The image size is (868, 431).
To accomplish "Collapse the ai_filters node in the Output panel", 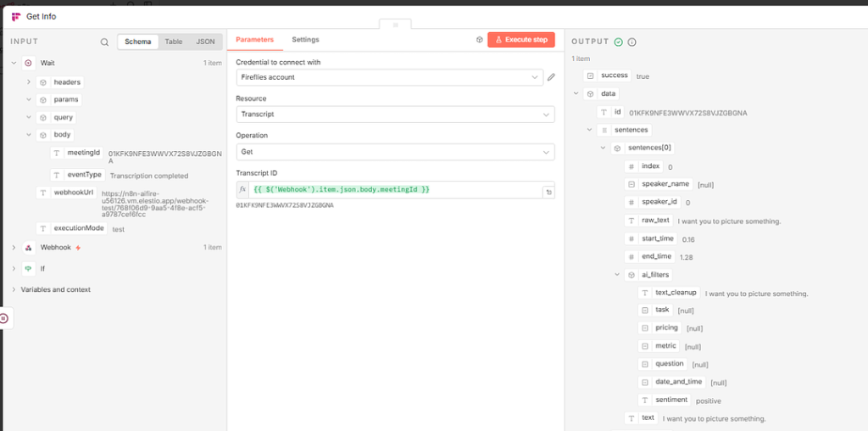I will pos(617,275).
